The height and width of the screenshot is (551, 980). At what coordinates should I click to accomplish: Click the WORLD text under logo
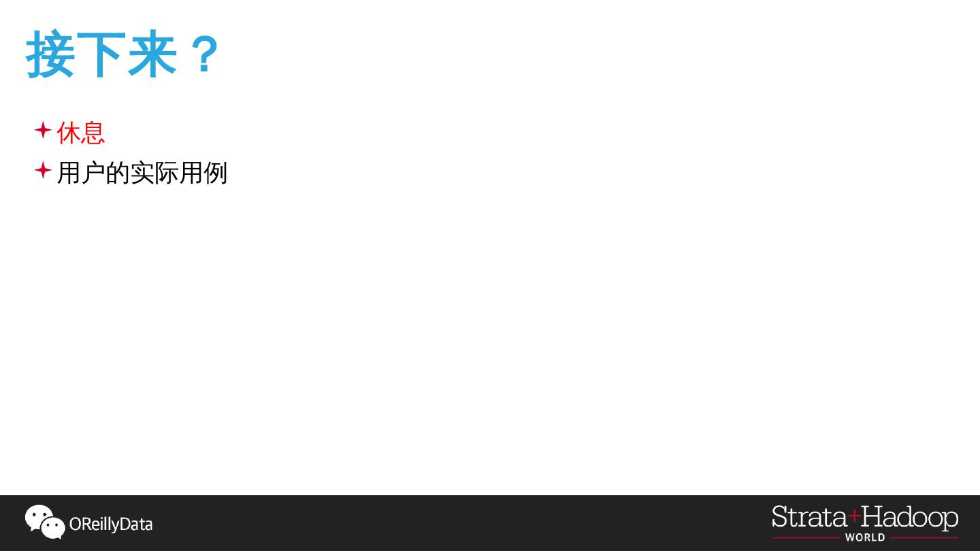tap(865, 537)
